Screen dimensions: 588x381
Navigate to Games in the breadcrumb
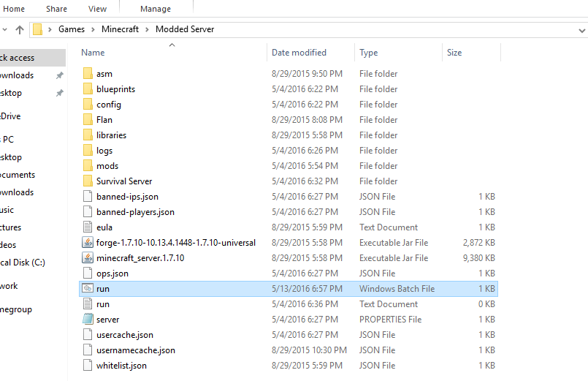(x=72, y=29)
